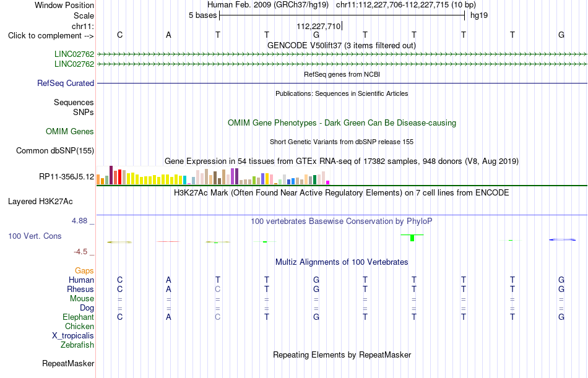Click base A in the Human alignment row

(x=168, y=280)
